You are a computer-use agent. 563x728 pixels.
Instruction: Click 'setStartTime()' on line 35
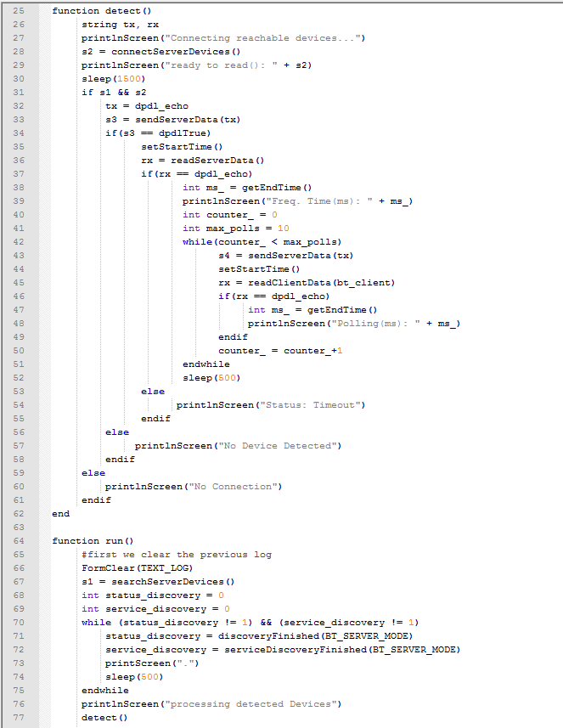(x=182, y=147)
